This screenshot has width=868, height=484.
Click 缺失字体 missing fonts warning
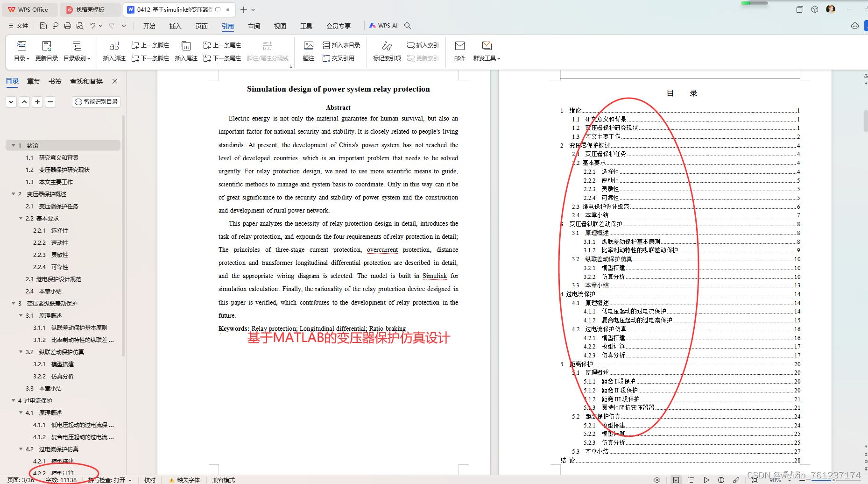tap(184, 480)
